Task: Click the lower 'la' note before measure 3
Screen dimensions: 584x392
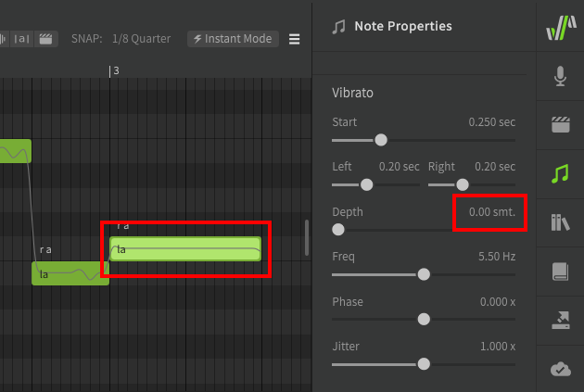Action: (x=70, y=273)
